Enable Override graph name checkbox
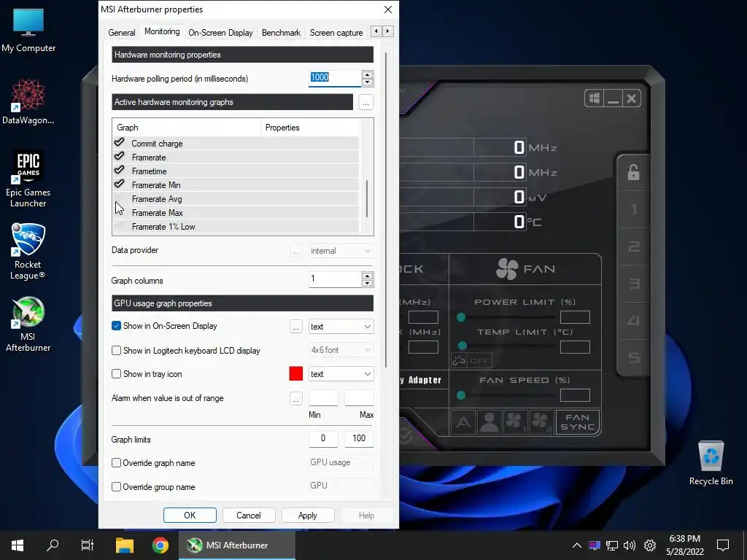Viewport: 747px width, 560px height. tap(116, 463)
